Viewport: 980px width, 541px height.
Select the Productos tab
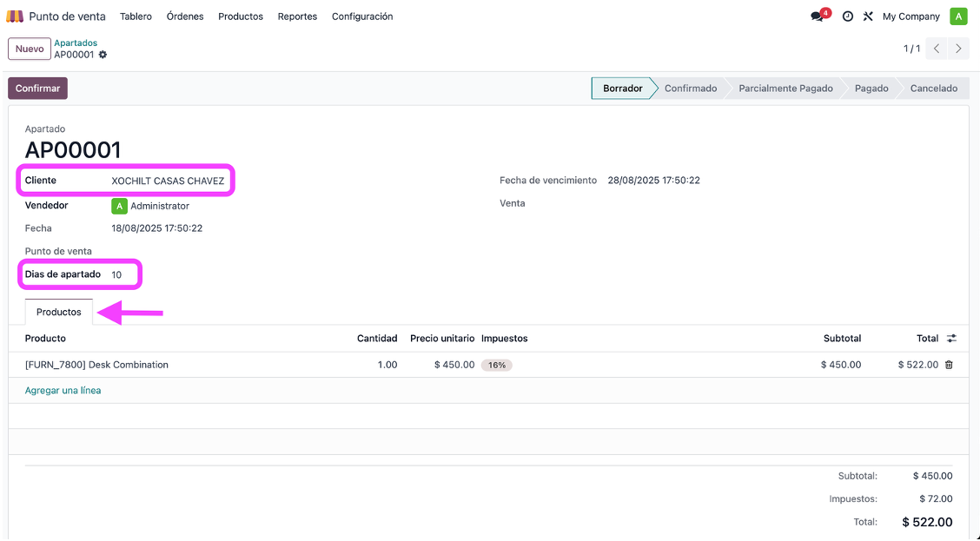pos(59,313)
